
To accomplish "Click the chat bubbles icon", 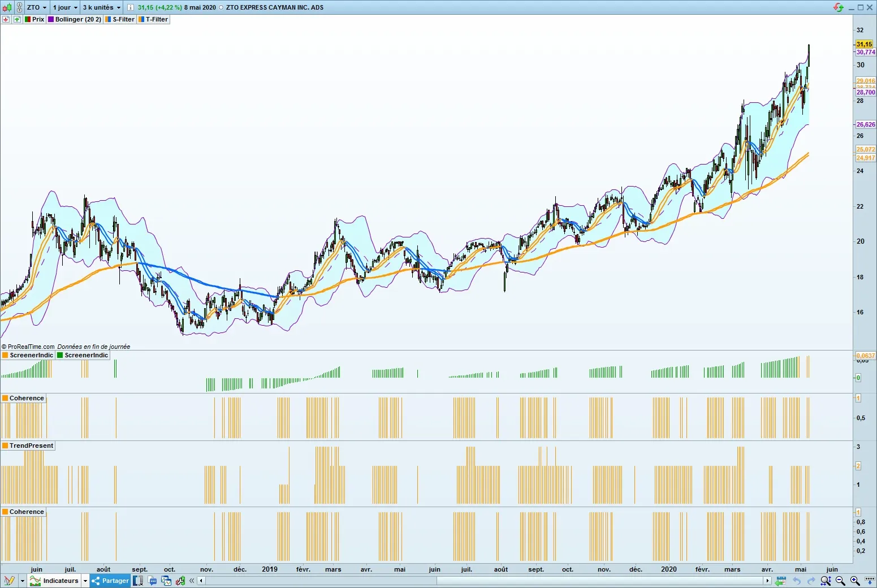I will click(x=153, y=581).
